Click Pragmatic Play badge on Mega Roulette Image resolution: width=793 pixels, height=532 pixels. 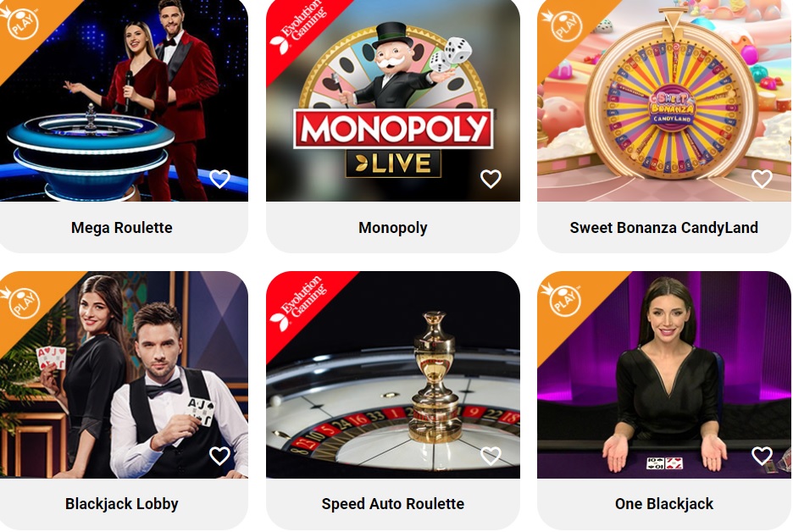(x=23, y=24)
